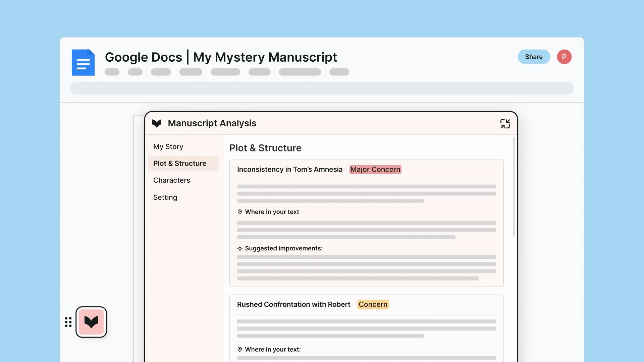The height and width of the screenshot is (362, 644).
Task: Open the pink floating assistant widget
Action: tap(91, 322)
